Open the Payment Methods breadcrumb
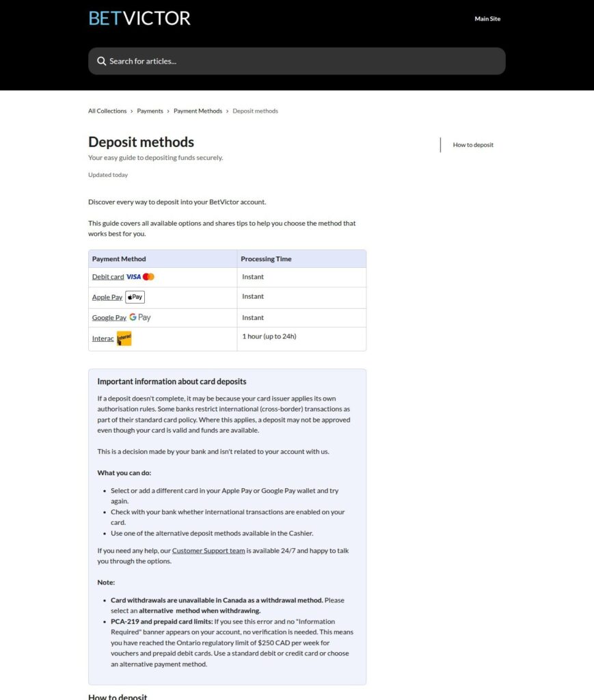594x700 pixels. point(198,111)
